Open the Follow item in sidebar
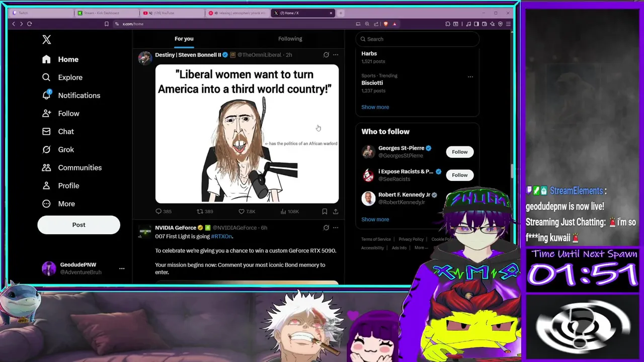 (x=61, y=114)
